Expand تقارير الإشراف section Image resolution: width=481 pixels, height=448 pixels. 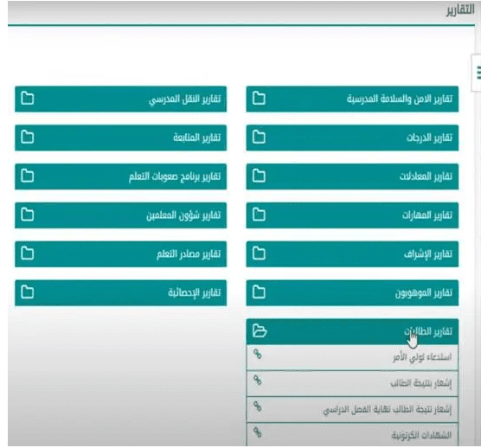point(352,254)
